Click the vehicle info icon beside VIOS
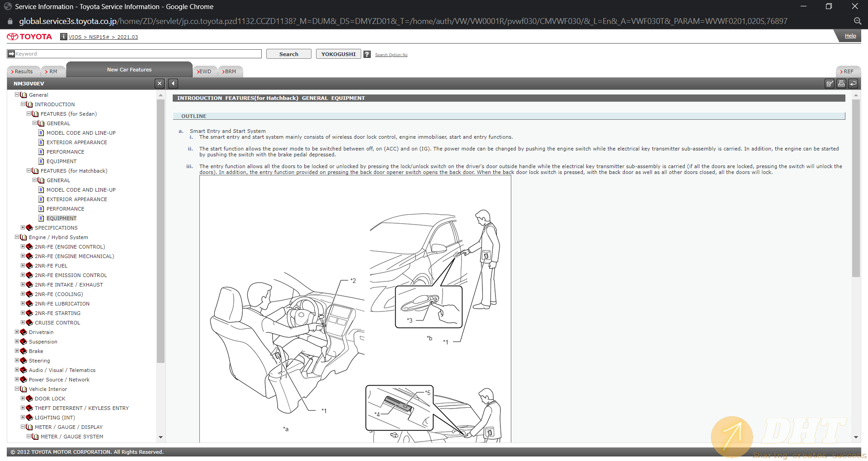Image resolution: width=868 pixels, height=461 pixels. click(64, 37)
